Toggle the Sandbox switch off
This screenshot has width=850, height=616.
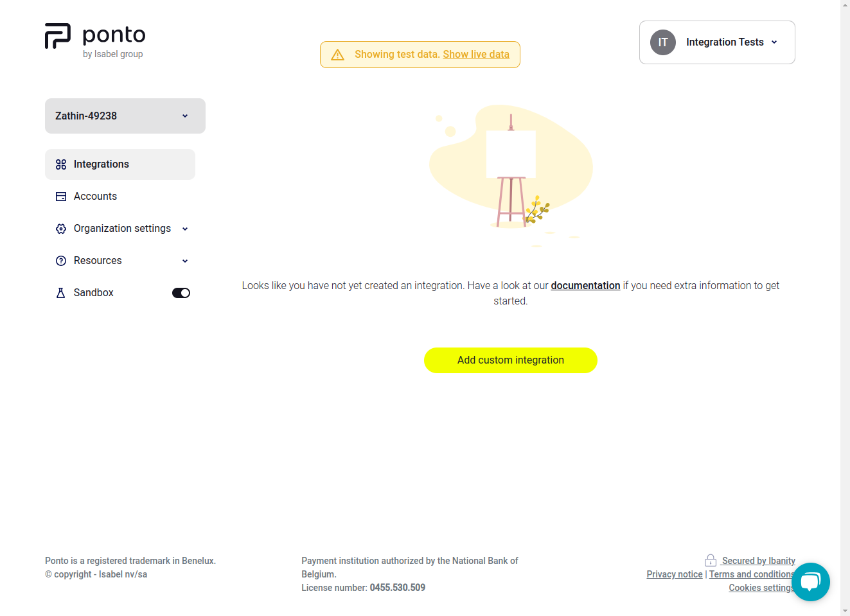(181, 292)
